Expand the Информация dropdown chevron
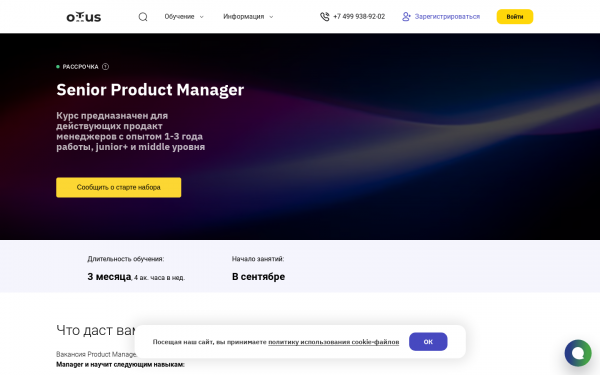600x375 pixels. pyautogui.click(x=271, y=17)
